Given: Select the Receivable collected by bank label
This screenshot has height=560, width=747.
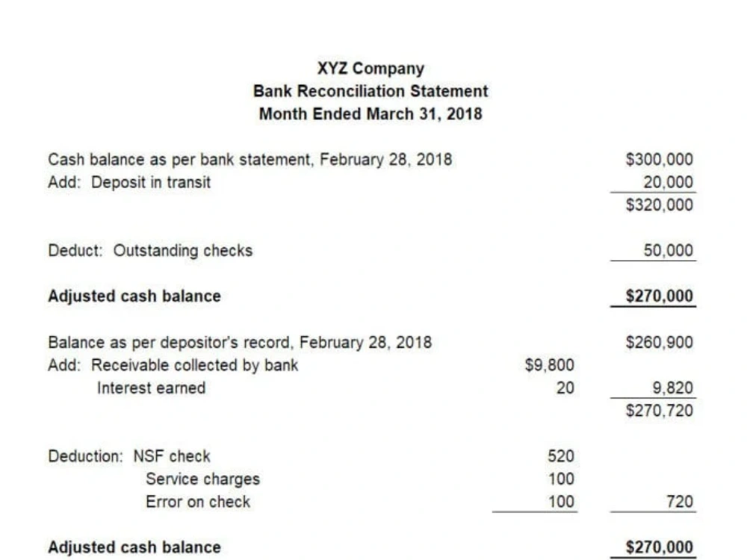Looking at the screenshot, I should [x=194, y=365].
